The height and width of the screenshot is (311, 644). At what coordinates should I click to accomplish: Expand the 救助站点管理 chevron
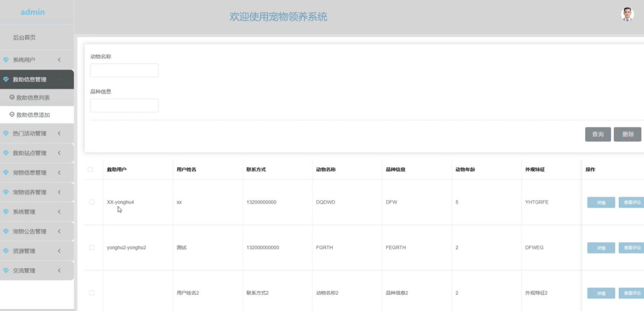point(59,153)
